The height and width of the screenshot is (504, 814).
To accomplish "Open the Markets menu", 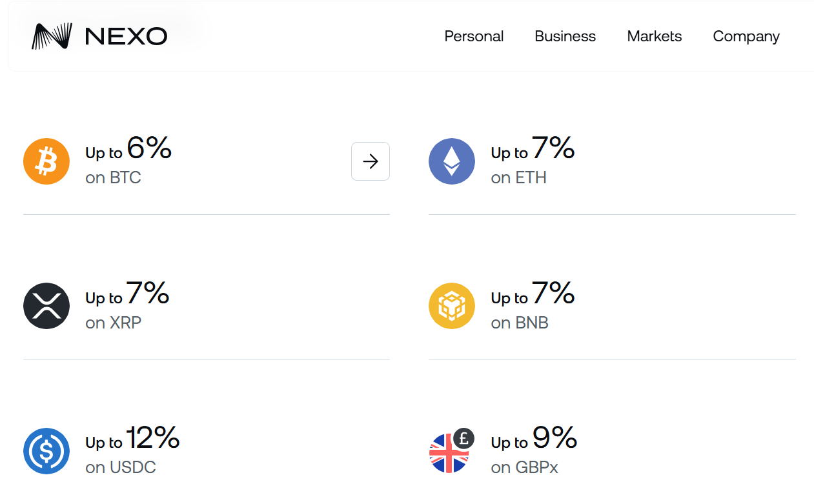I will coord(654,36).
